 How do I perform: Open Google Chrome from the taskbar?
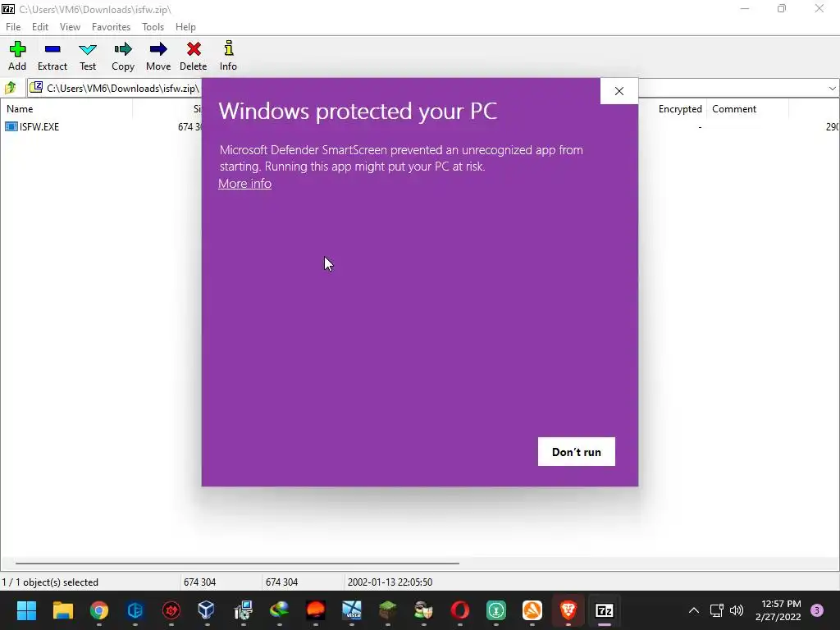[x=98, y=610]
